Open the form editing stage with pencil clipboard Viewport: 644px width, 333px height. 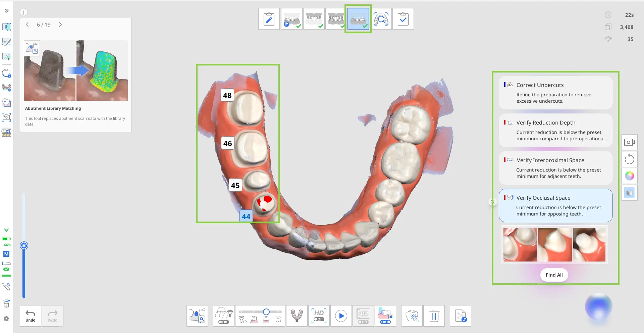coord(269,19)
